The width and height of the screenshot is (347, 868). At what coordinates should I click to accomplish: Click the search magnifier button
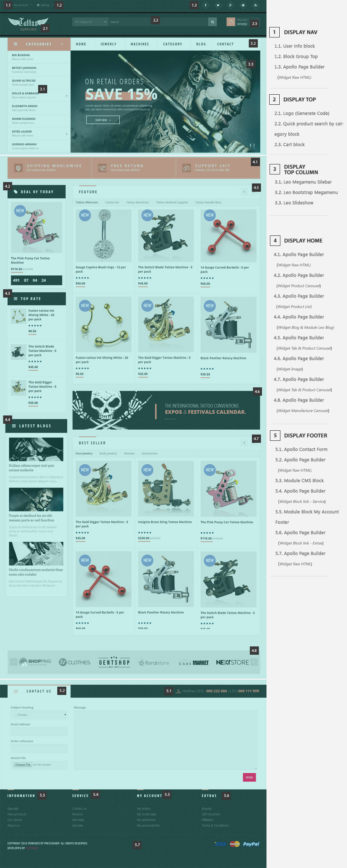(212, 22)
